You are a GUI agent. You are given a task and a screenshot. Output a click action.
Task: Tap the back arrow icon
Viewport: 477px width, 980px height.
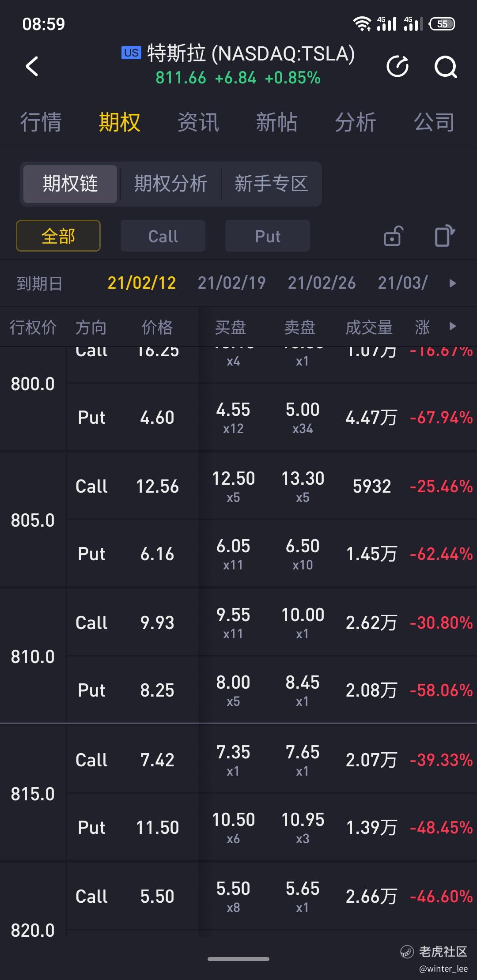(x=32, y=67)
